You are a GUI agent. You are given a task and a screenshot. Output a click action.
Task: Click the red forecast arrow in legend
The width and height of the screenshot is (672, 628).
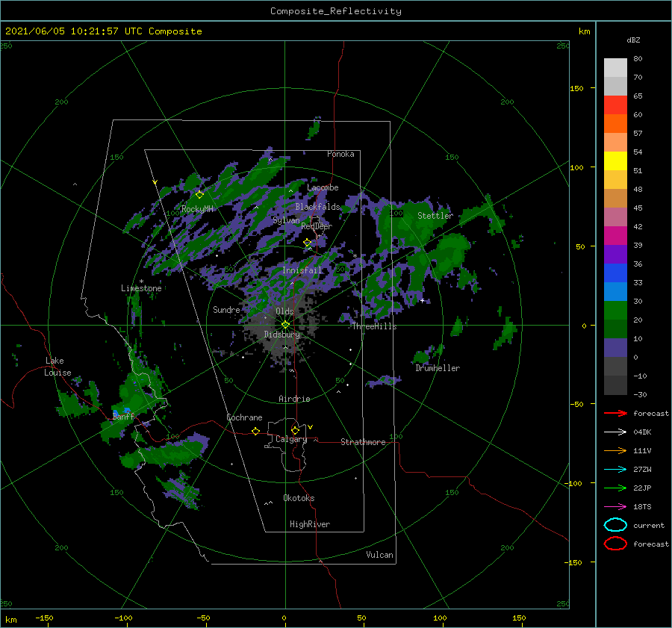tap(615, 413)
